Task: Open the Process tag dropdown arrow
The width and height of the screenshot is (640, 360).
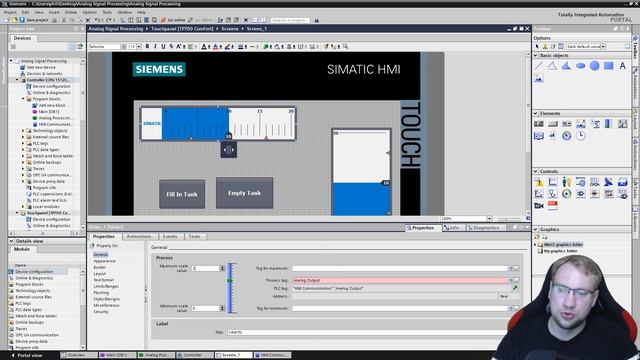Action: [x=510, y=280]
